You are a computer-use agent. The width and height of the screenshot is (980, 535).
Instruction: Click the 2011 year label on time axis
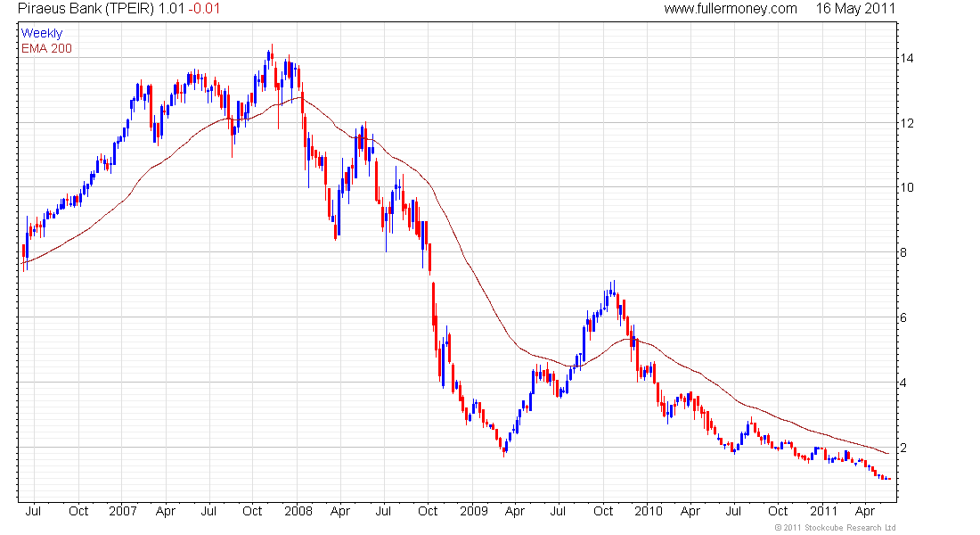click(823, 511)
